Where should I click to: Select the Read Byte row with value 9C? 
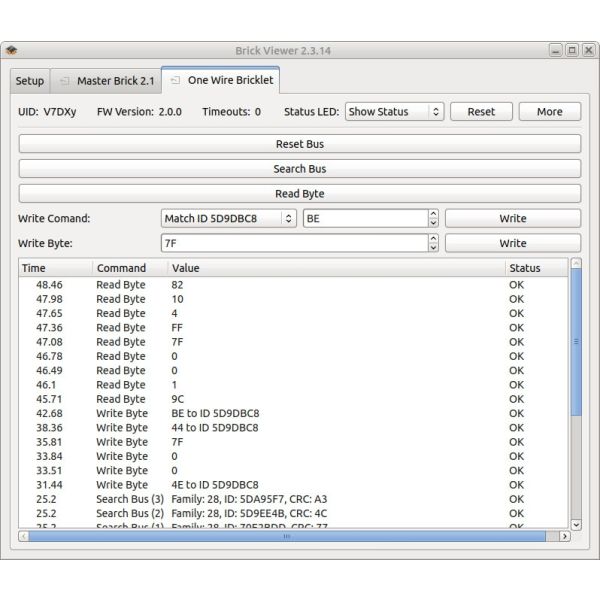click(x=293, y=399)
